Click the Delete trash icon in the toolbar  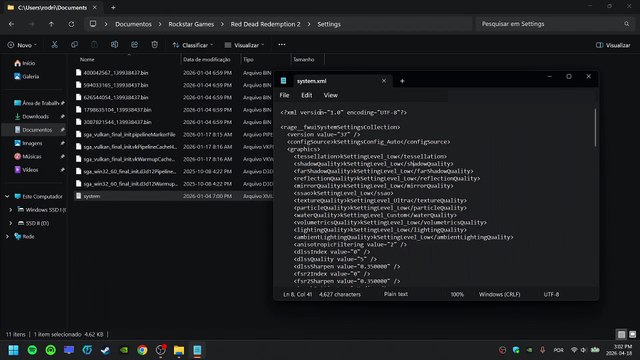pos(154,45)
